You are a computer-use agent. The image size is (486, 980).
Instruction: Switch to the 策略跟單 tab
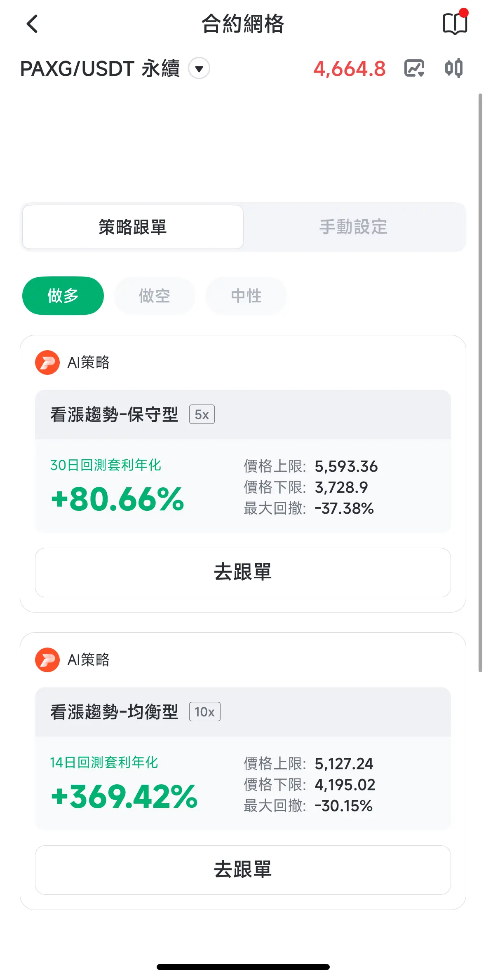point(133,227)
